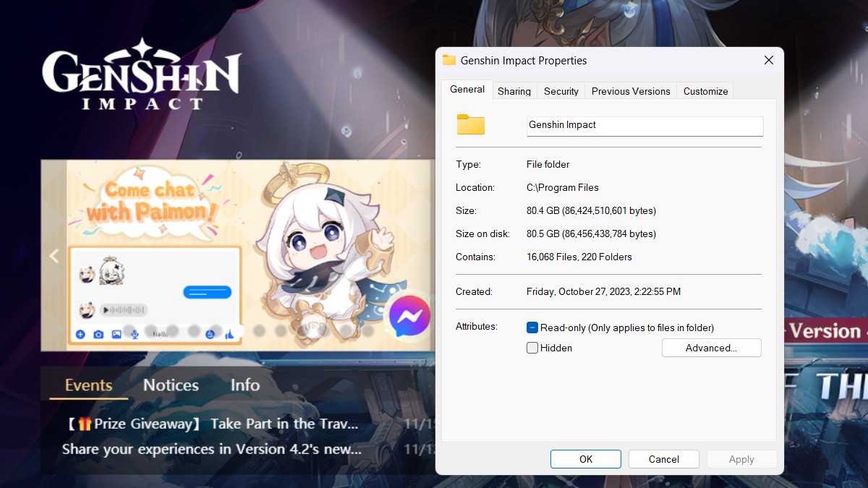Click the image gallery icon in the chat bar
Viewport: 868px width, 488px height.
pyautogui.click(x=116, y=335)
